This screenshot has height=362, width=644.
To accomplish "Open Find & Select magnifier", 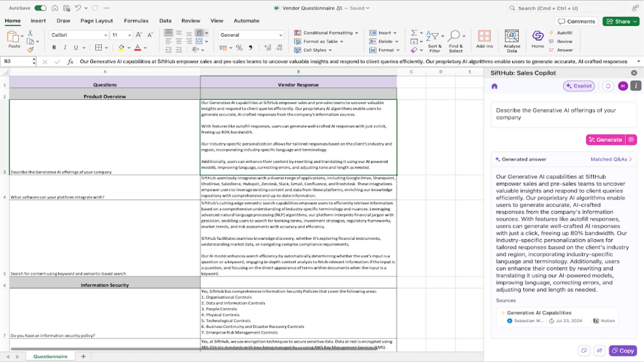I will (x=455, y=41).
